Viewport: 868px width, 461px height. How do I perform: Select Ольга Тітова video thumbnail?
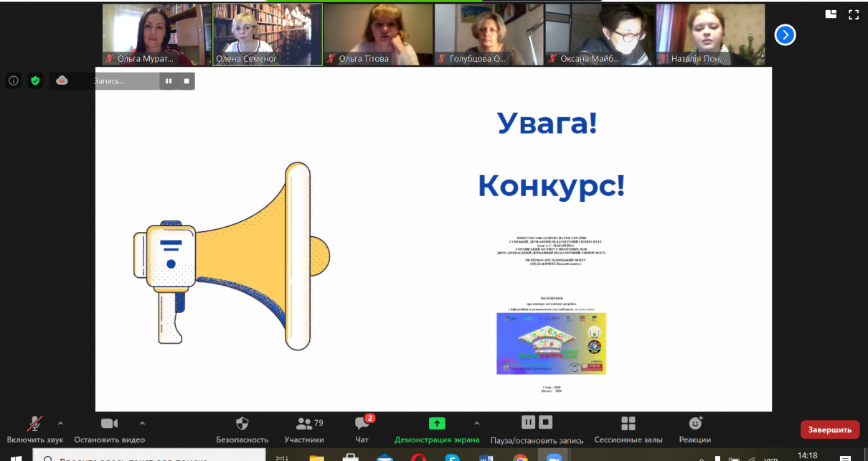click(x=378, y=34)
